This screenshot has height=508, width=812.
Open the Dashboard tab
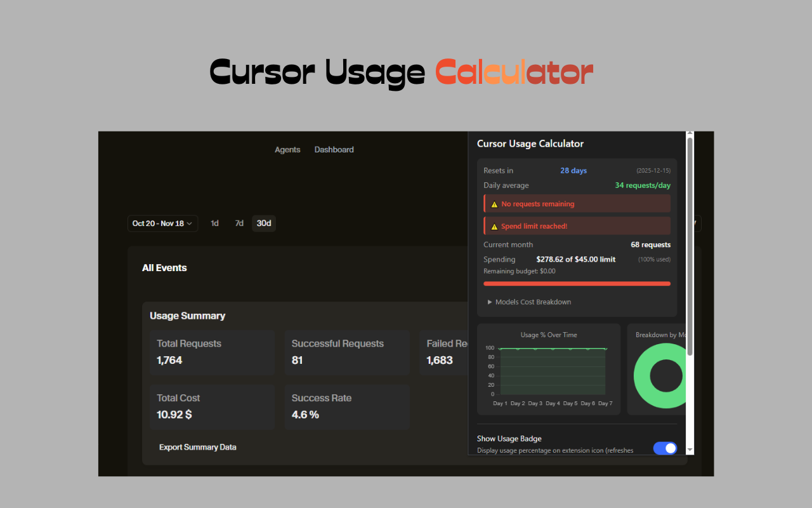pos(334,149)
